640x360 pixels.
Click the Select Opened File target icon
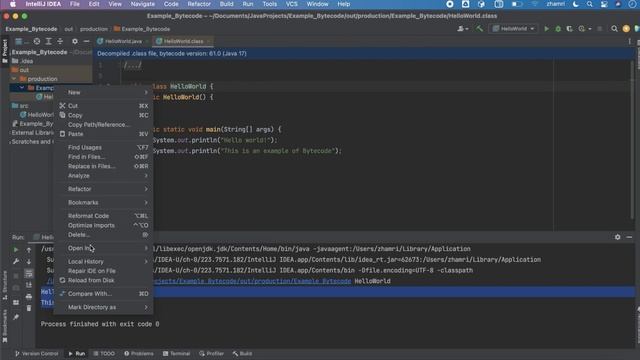tap(37, 41)
